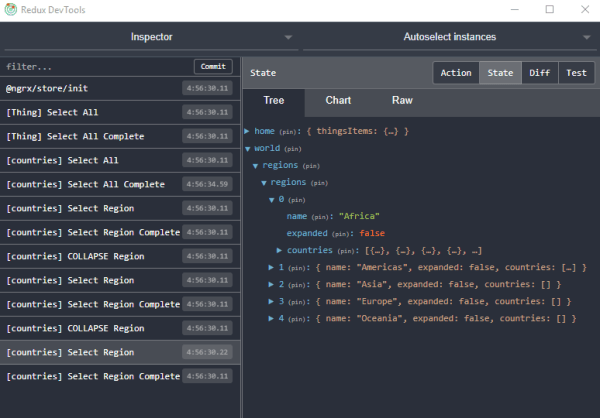The width and height of the screenshot is (600, 418).
Task: Open the Chart tab
Action: pos(338,101)
